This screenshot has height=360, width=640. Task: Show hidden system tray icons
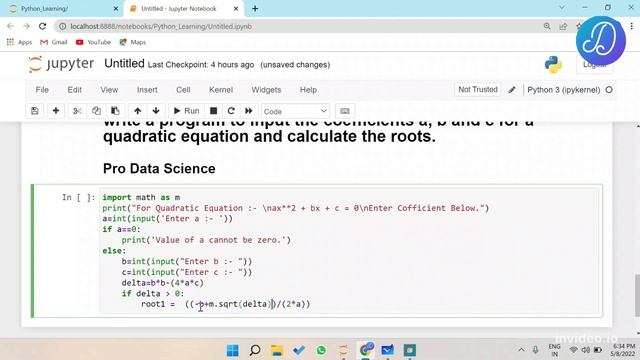[x=521, y=350]
